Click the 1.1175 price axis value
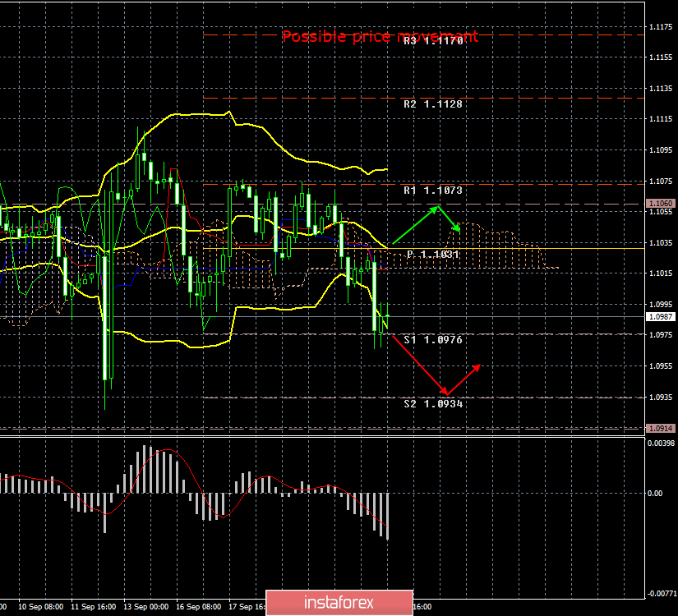The height and width of the screenshot is (616, 678). click(x=661, y=27)
